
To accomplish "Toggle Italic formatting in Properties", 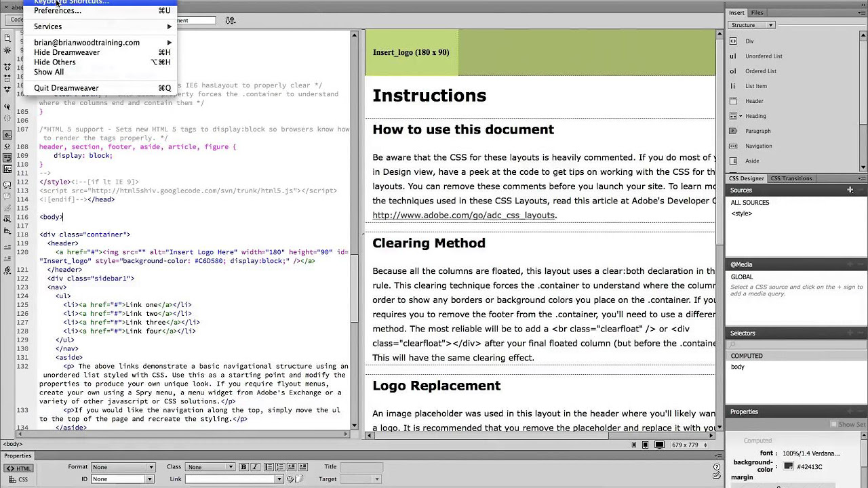I will (x=254, y=467).
